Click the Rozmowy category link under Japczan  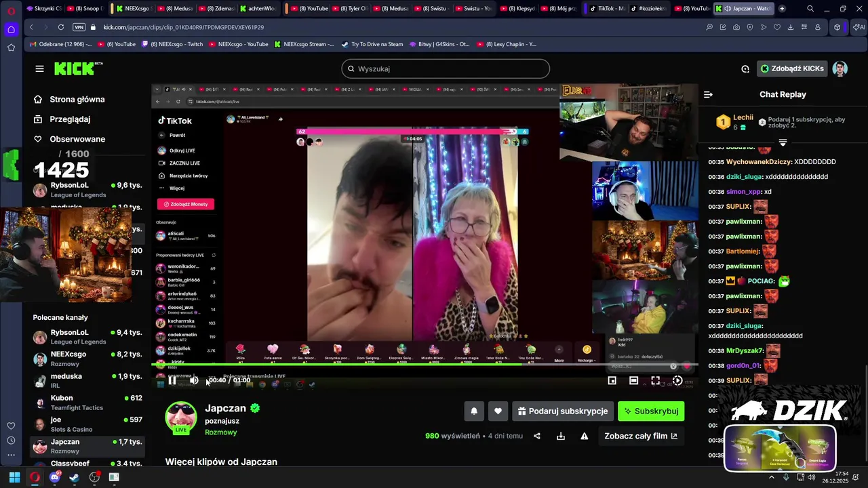(x=221, y=432)
